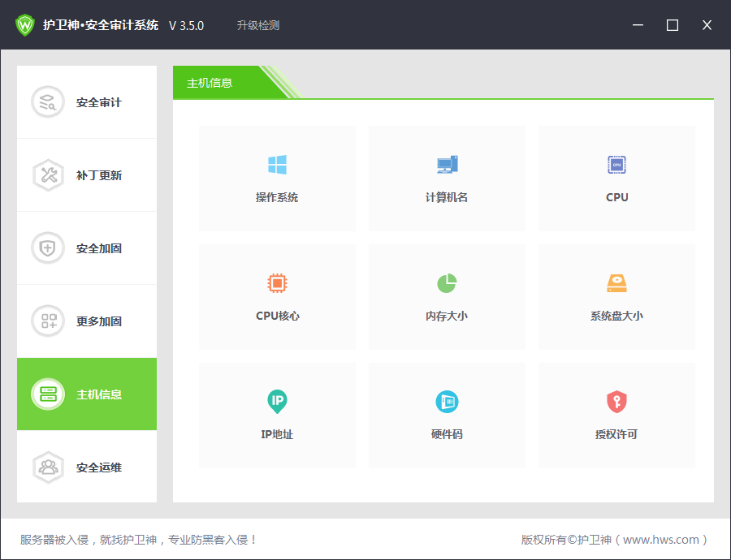The width and height of the screenshot is (731, 560).
Task: Click the 主机信息 server icon
Action: point(48,394)
